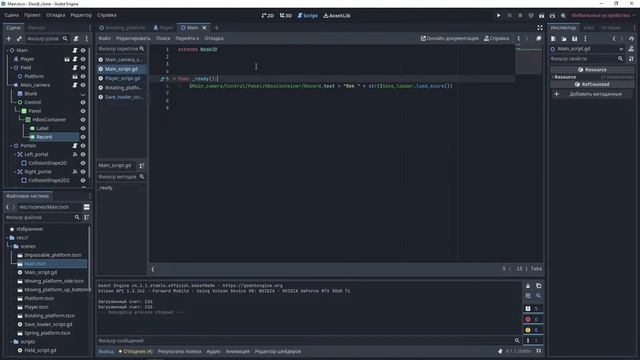Viewport: 640px width, 360px height.
Task: Open the script attached to Field node
Action: [75, 68]
